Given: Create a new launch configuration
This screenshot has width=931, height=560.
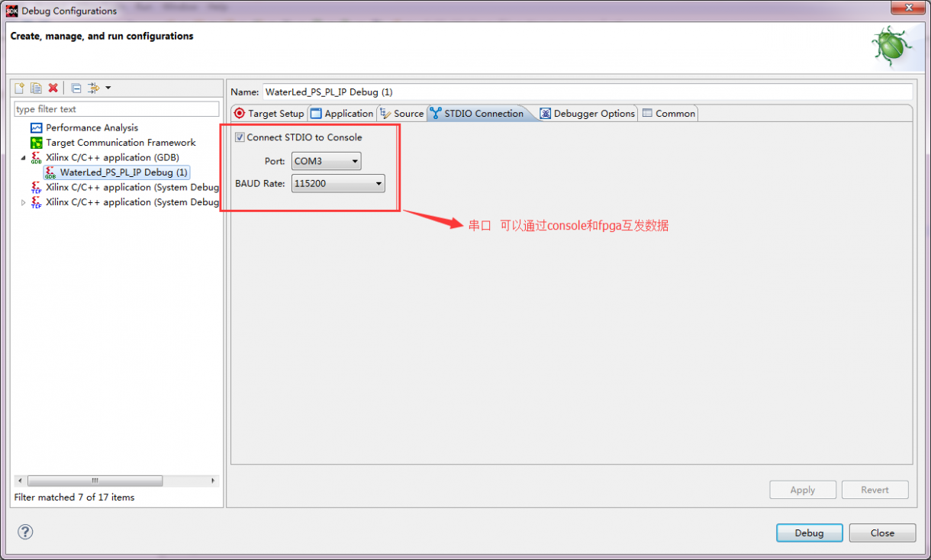Looking at the screenshot, I should pyautogui.click(x=20, y=88).
